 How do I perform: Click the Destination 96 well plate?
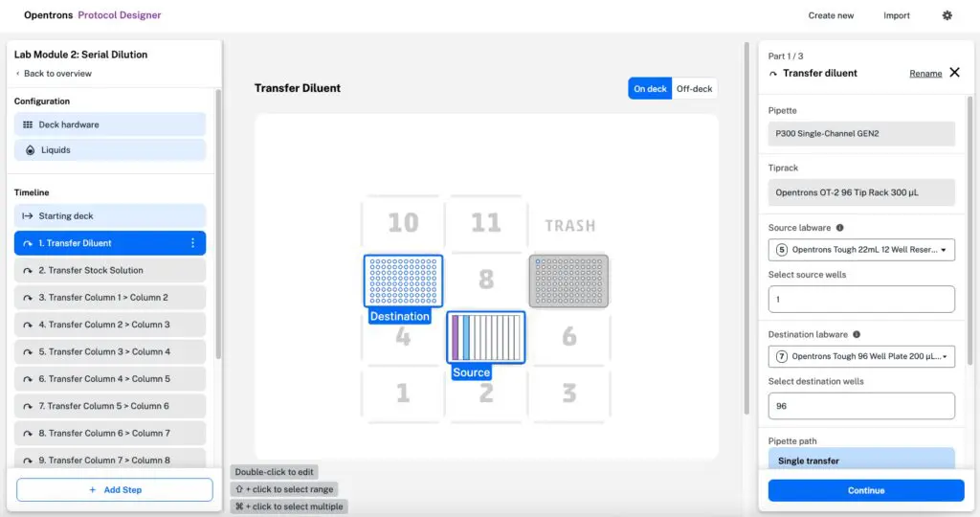[403, 281]
